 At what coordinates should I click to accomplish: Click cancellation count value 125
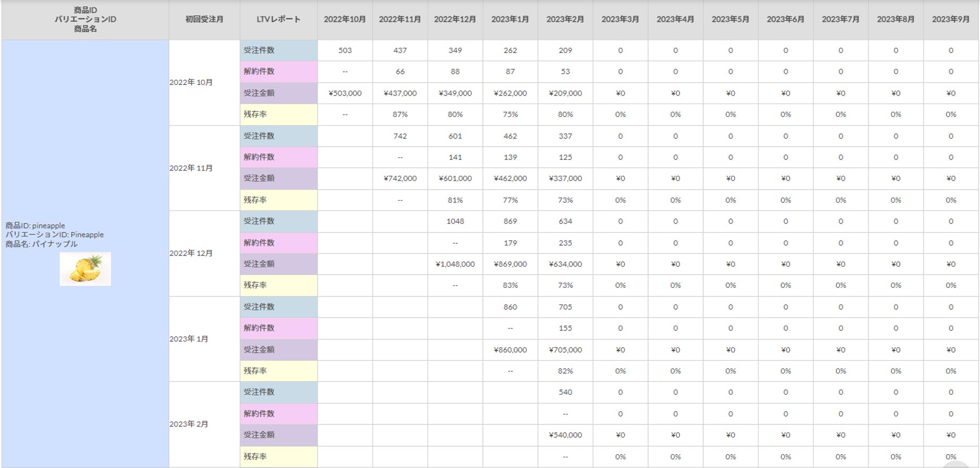(x=565, y=157)
